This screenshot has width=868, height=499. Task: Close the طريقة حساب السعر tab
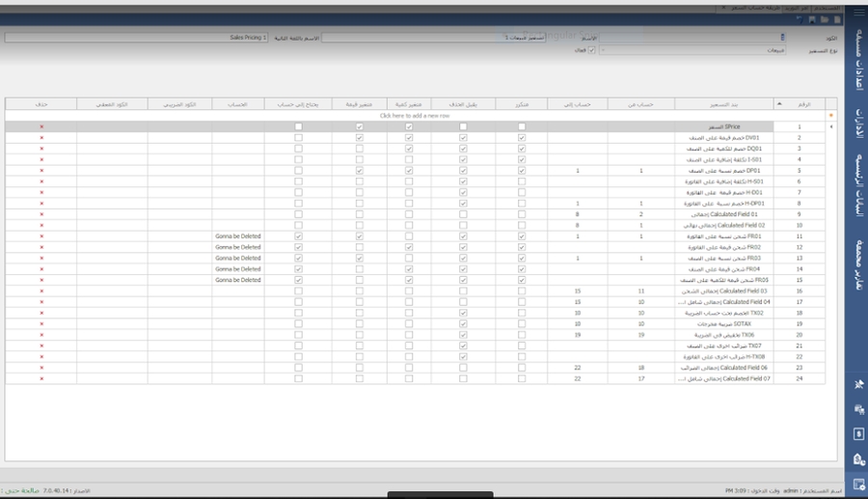tap(721, 6)
